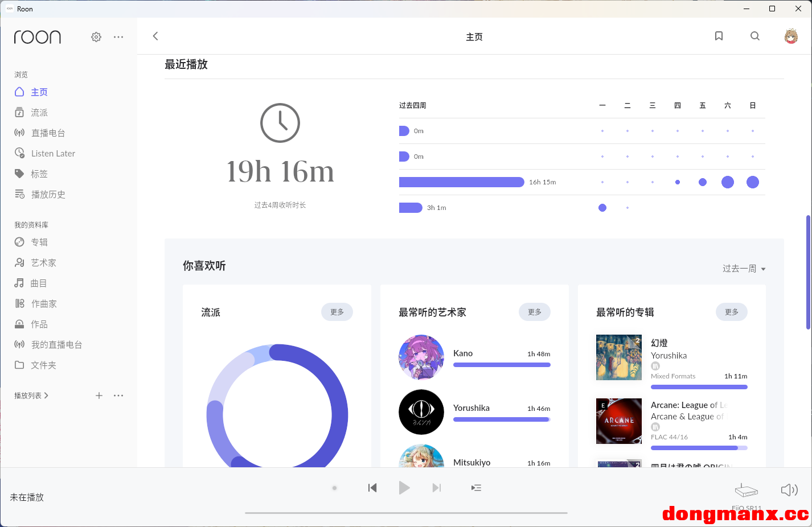
Task: Open the play queue icon
Action: coord(476,488)
